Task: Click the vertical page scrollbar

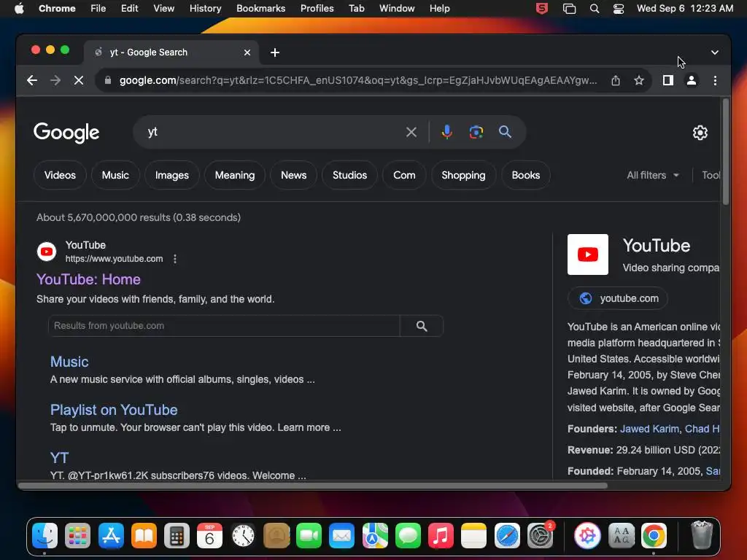Action: (726, 152)
